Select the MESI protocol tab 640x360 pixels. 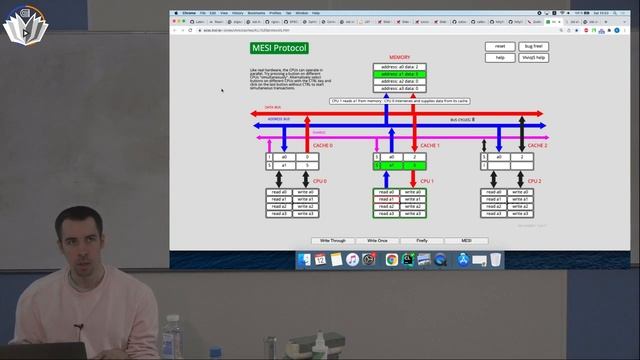pos(466,241)
